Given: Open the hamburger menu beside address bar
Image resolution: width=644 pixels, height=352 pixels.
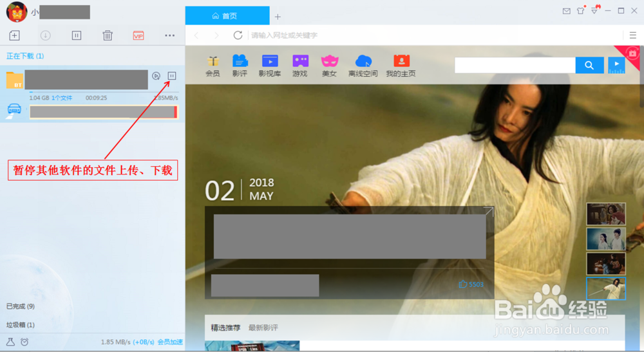Looking at the screenshot, I should [x=633, y=35].
